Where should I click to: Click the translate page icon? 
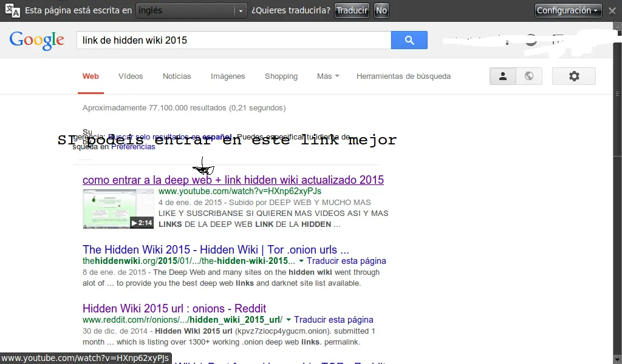[x=12, y=11]
